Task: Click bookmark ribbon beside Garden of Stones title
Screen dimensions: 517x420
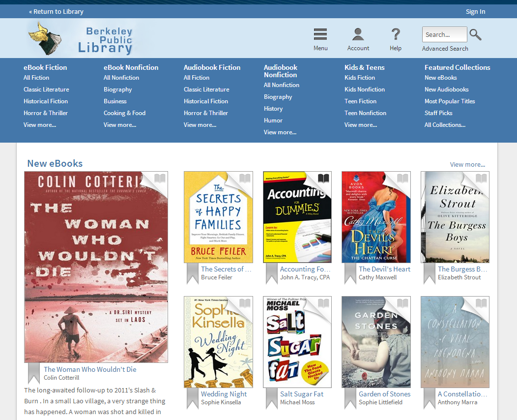Action: point(350,398)
